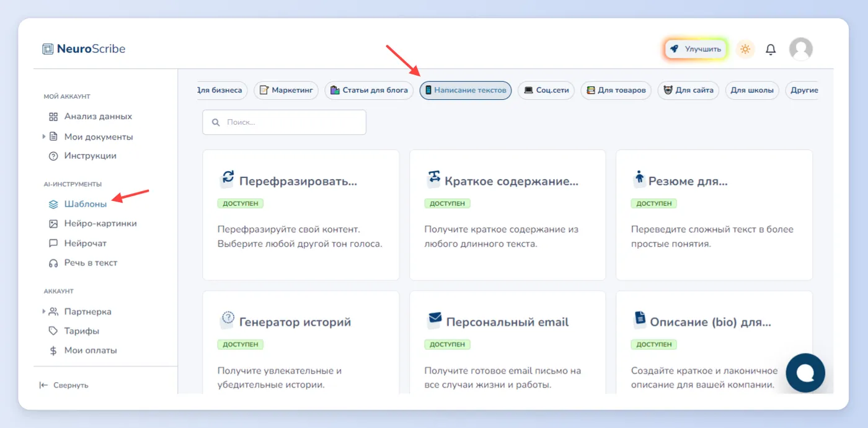Open the user avatar menu
Screen dimensions: 868x428
[x=800, y=49]
